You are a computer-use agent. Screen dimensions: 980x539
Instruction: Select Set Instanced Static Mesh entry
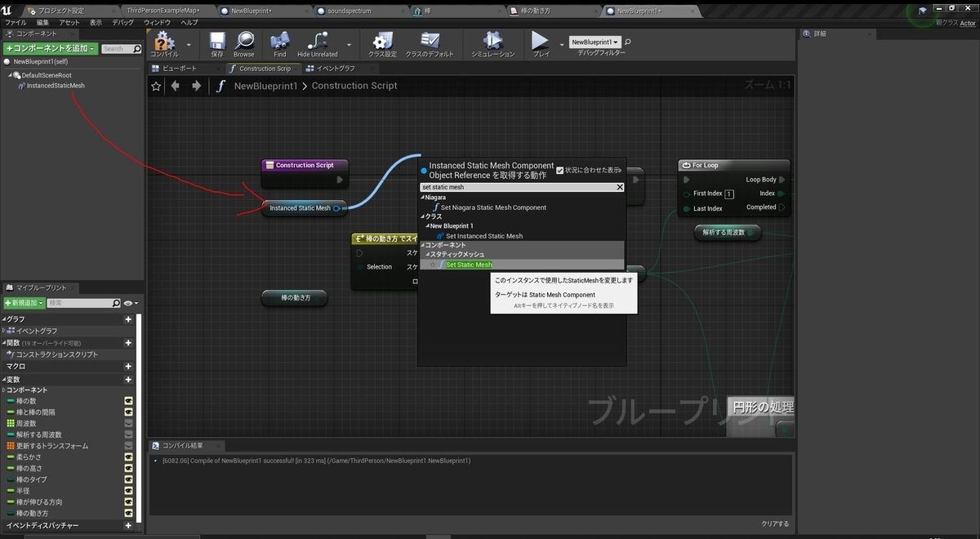[x=483, y=236]
